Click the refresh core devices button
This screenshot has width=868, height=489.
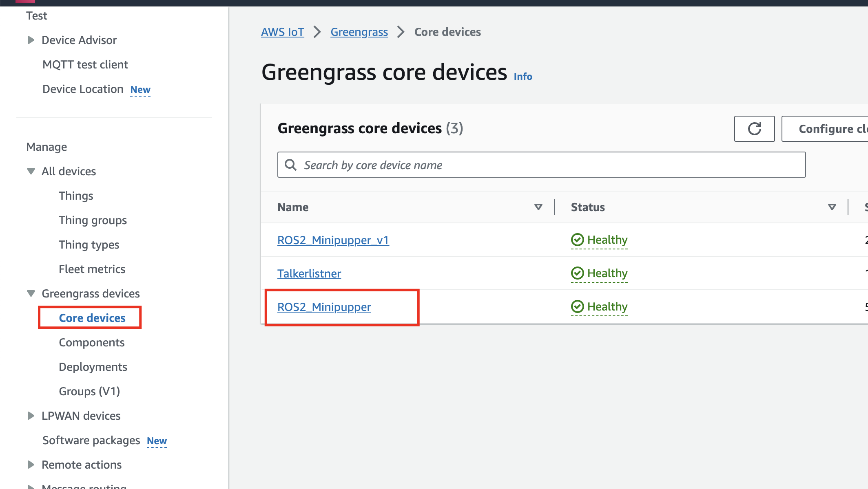click(x=754, y=129)
